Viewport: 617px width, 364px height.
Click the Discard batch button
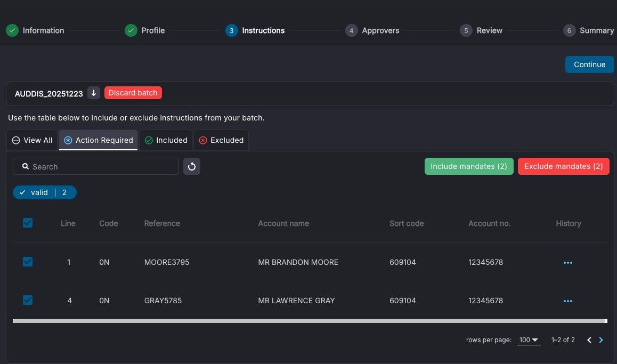click(x=133, y=93)
